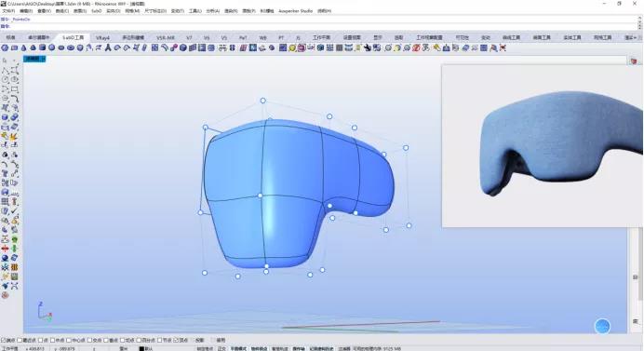
Task: Click the black layer color swatch in status bar
Action: click(141, 348)
